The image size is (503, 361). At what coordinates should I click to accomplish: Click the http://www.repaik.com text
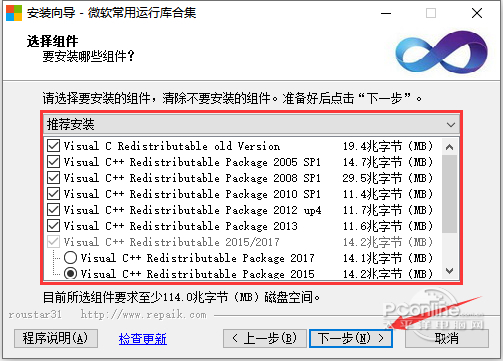(143, 314)
